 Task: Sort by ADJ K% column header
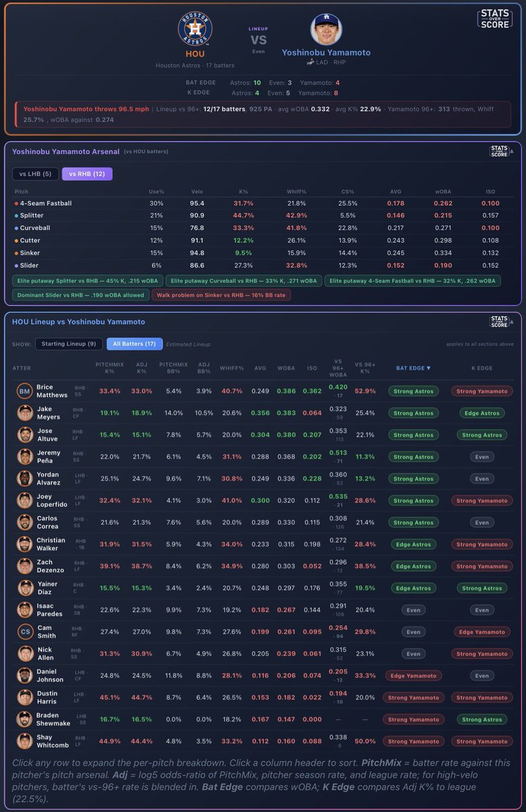point(142,368)
